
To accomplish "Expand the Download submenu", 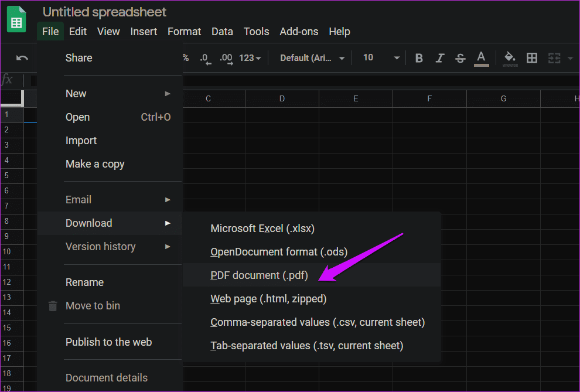I will pyautogui.click(x=110, y=223).
